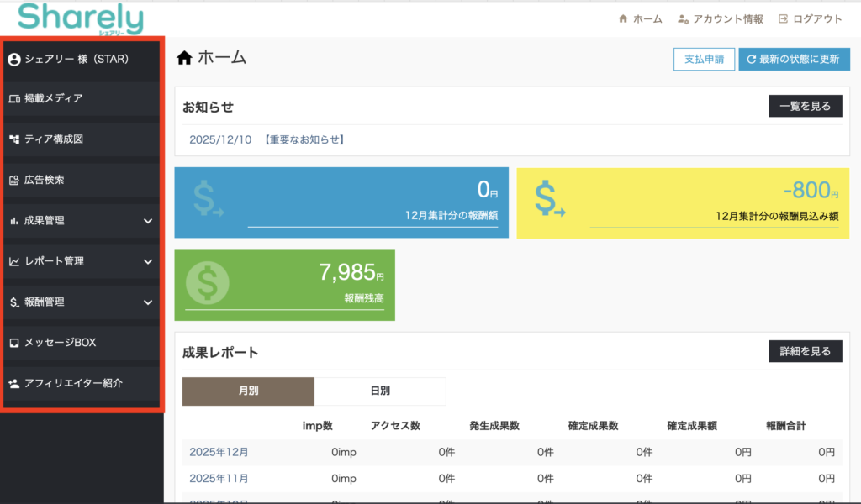This screenshot has height=504, width=861.
Task: Click the ティア構成図 hierarchy icon
Action: tap(14, 139)
